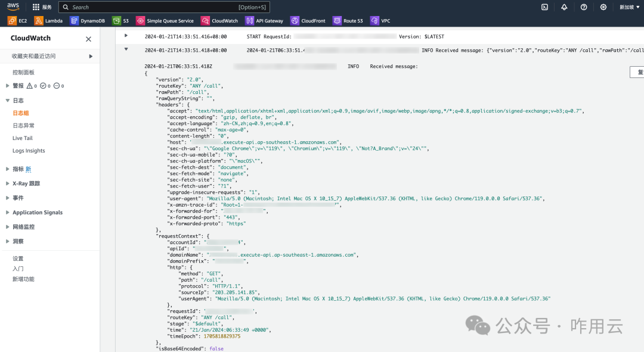
Task: Open Lambda shortcut in favorites bar
Action: 48,20
